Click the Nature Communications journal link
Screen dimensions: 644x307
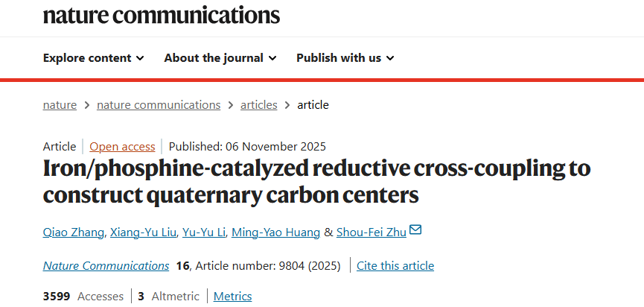click(x=106, y=265)
